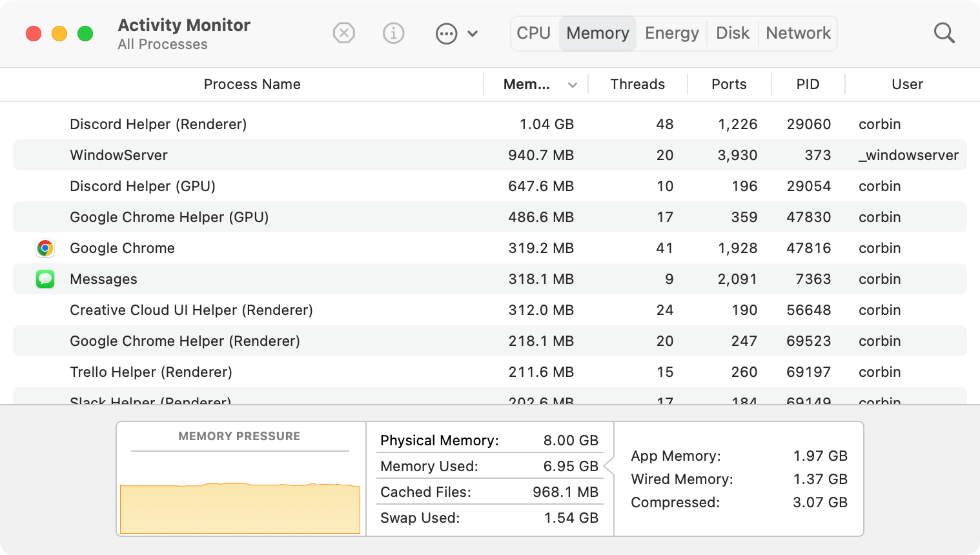Open the process info inspector icon

(393, 33)
